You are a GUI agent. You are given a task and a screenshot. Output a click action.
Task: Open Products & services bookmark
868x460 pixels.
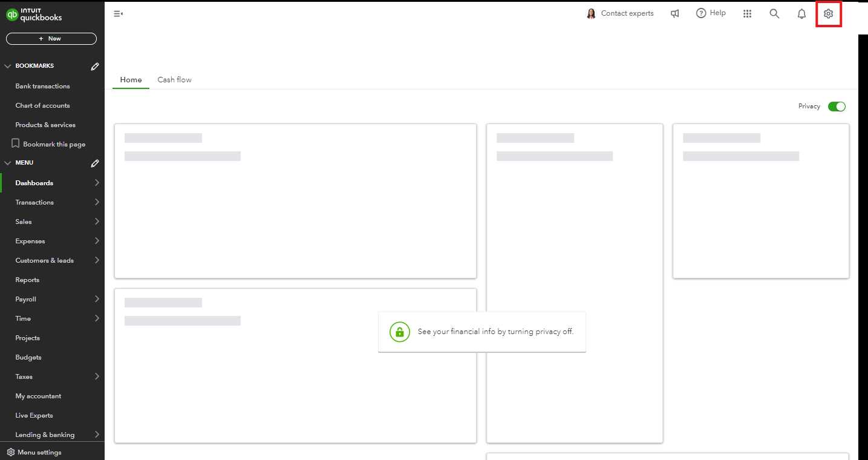[x=45, y=125]
